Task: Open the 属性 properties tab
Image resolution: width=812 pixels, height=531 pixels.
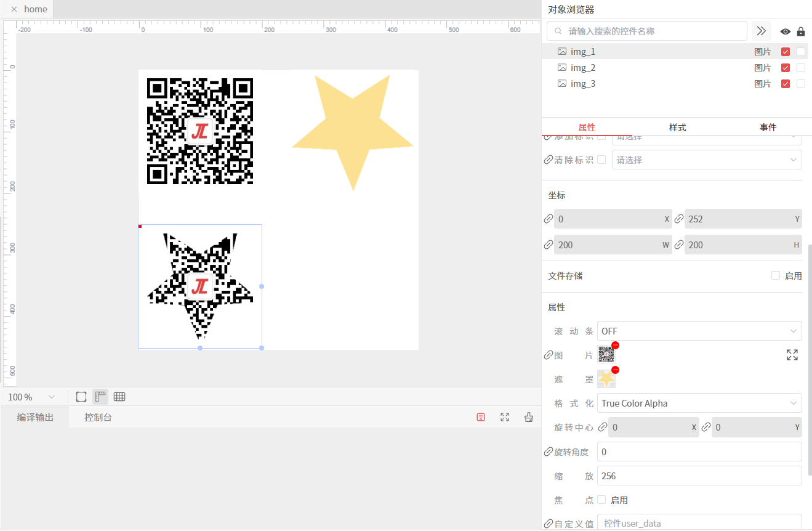Action: click(x=587, y=127)
